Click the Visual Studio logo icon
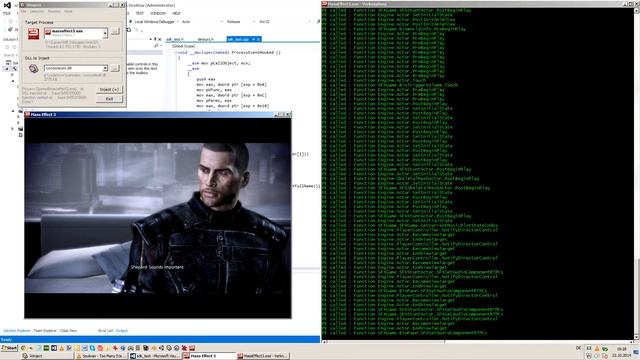 [x=7, y=5]
